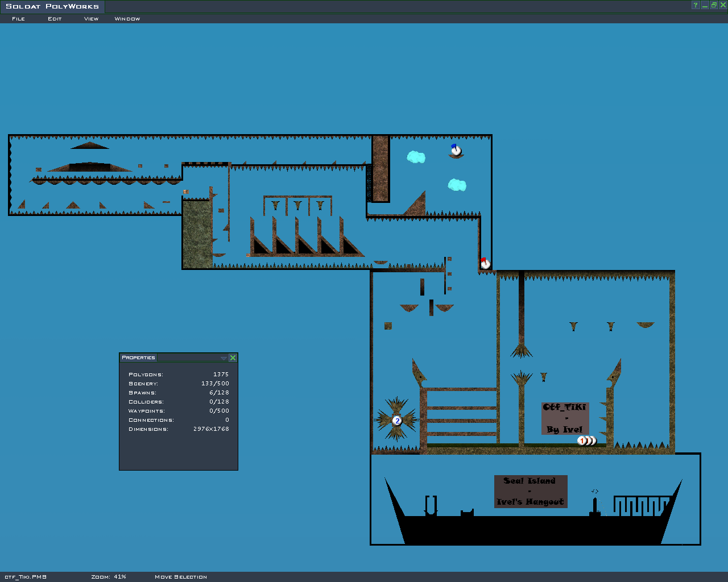
Task: Click the Properties panel title tab
Action: click(138, 357)
